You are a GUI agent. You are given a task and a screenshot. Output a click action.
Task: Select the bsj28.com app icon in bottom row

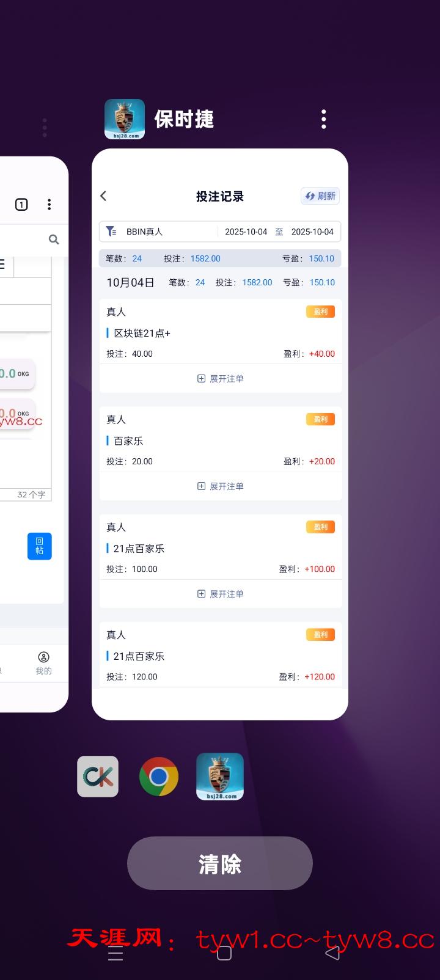220,777
